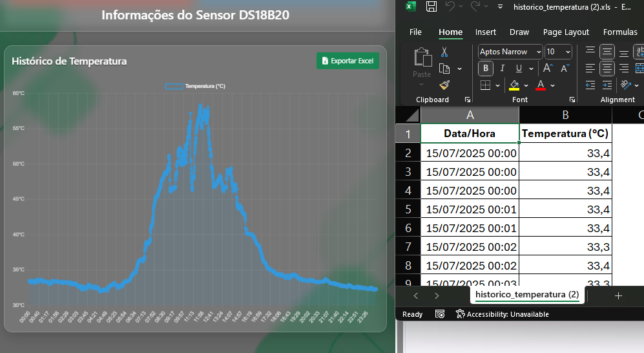Viewport: 644px width, 353px height.
Task: Add a new sheet with plus
Action: click(x=618, y=295)
